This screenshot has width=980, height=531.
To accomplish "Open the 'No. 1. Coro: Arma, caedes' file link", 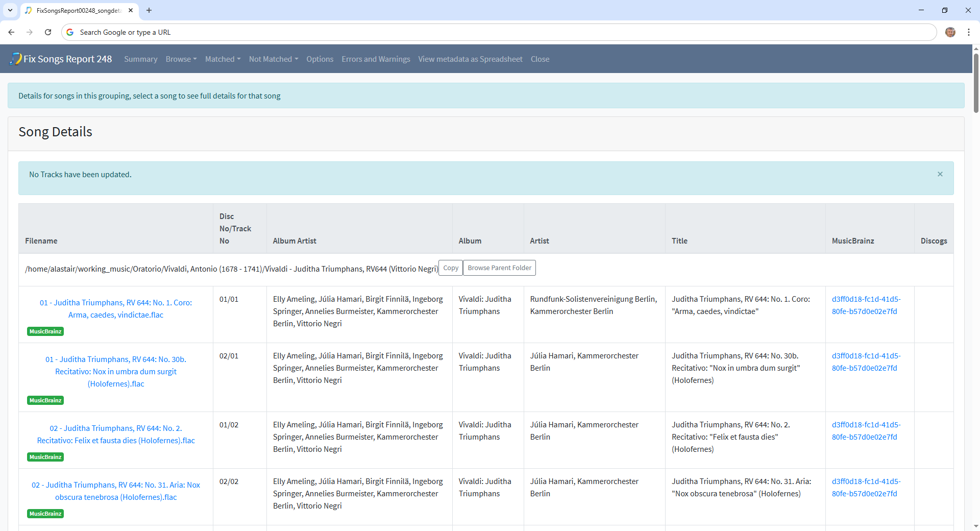I will [x=116, y=309].
